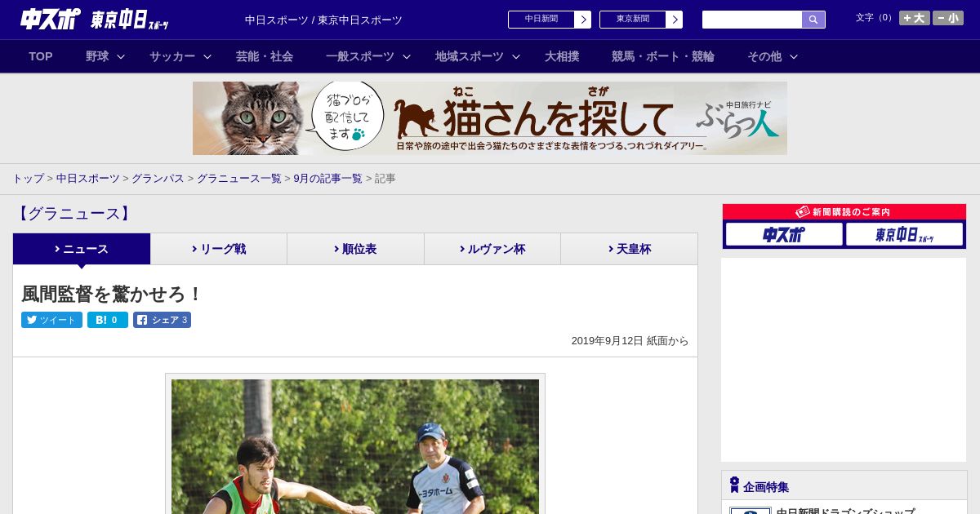Go to グランパス in the breadcrumb
This screenshot has height=514, width=980.
point(158,179)
